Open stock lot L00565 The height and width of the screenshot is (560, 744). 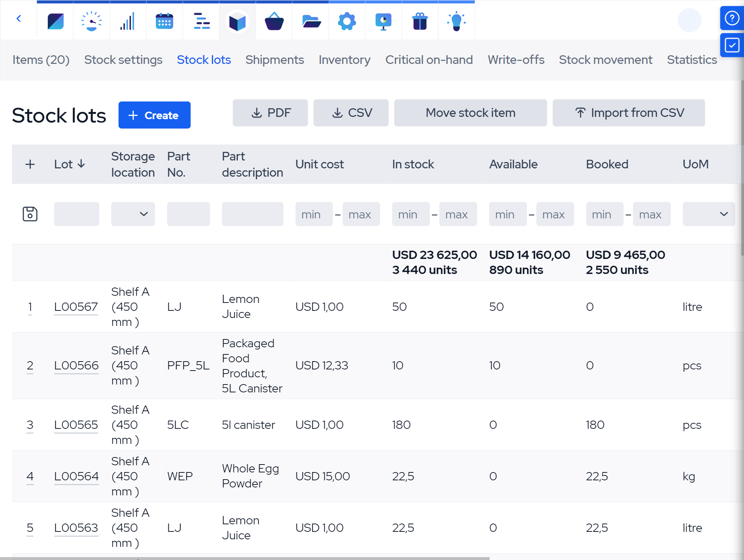point(76,425)
